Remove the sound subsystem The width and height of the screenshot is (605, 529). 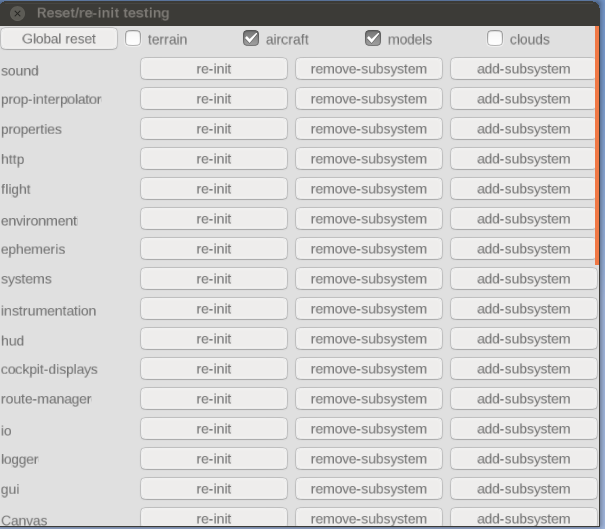pyautogui.click(x=369, y=69)
